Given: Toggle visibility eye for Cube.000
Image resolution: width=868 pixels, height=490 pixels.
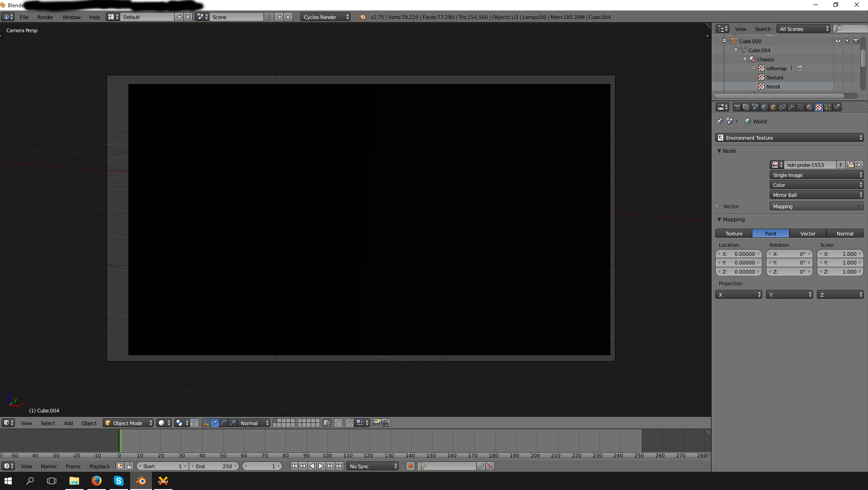Looking at the screenshot, I should 838,41.
